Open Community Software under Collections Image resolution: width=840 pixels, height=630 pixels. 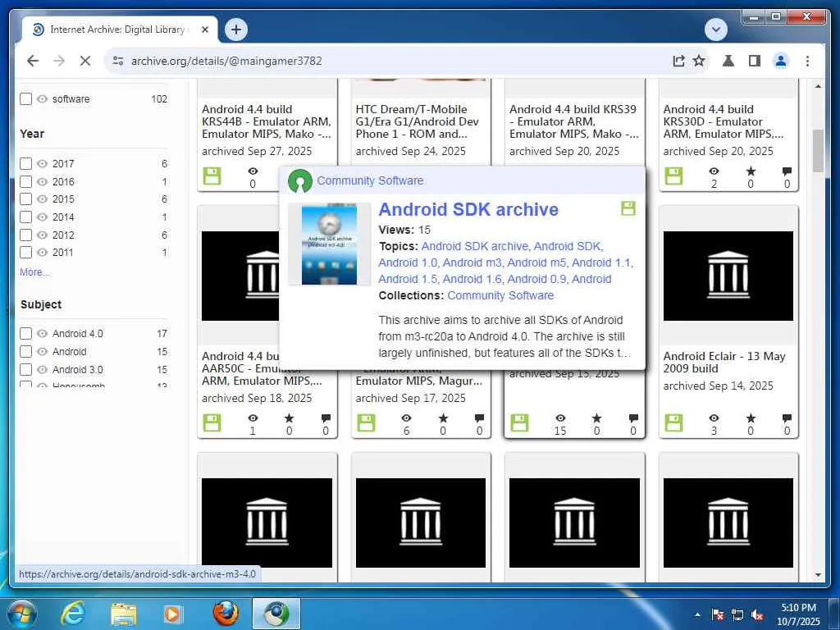[x=500, y=295]
